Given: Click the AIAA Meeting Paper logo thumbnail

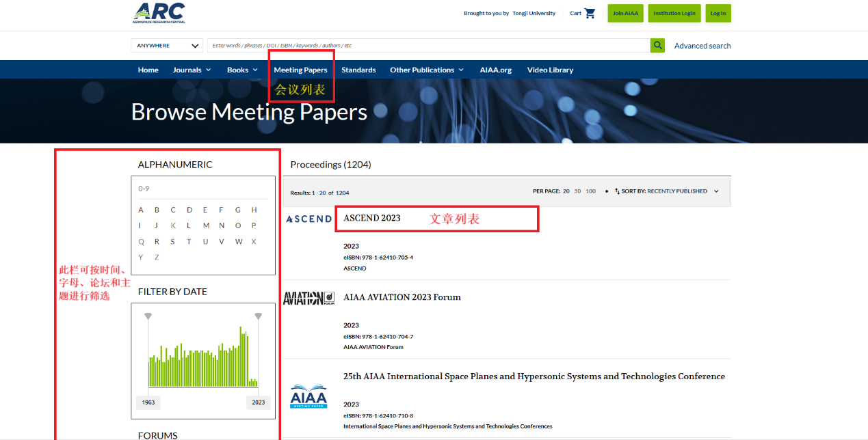Looking at the screenshot, I should [308, 397].
